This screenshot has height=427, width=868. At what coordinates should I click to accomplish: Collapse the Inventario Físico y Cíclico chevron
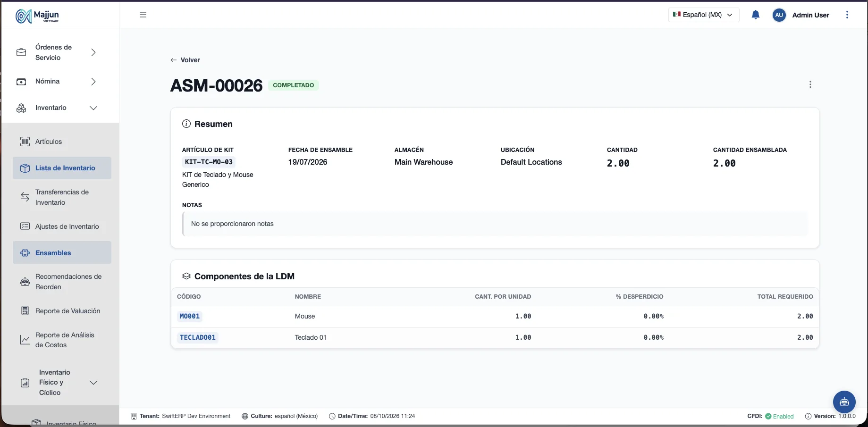(93, 383)
